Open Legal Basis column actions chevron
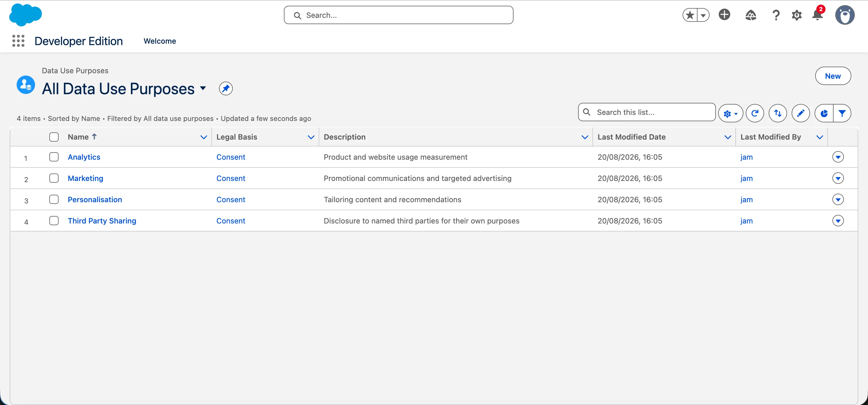868x405 pixels. pyautogui.click(x=311, y=137)
